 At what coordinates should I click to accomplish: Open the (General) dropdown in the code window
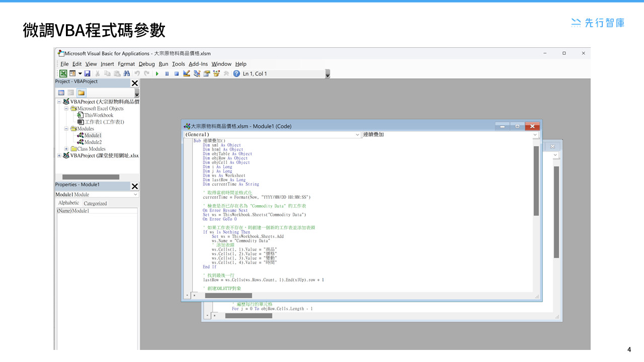pyautogui.click(x=358, y=135)
